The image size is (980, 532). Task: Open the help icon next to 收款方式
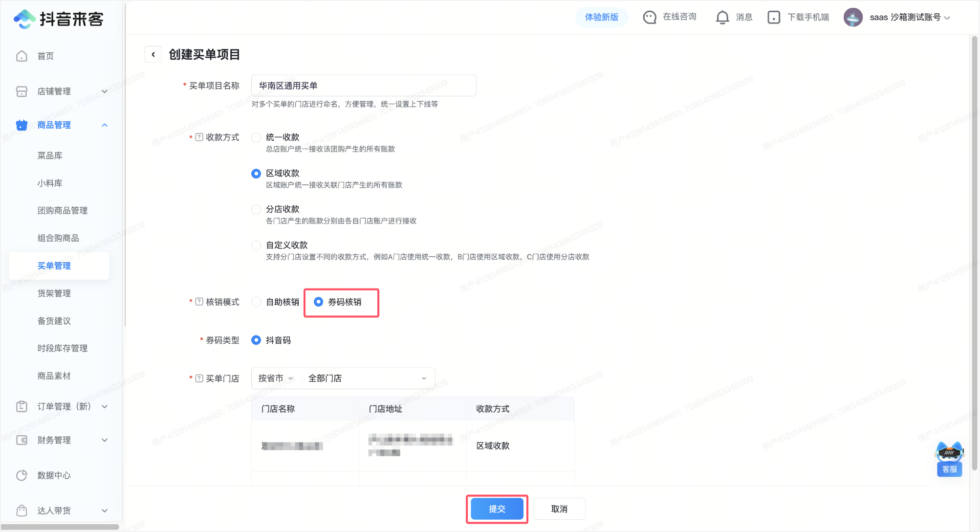coord(198,137)
